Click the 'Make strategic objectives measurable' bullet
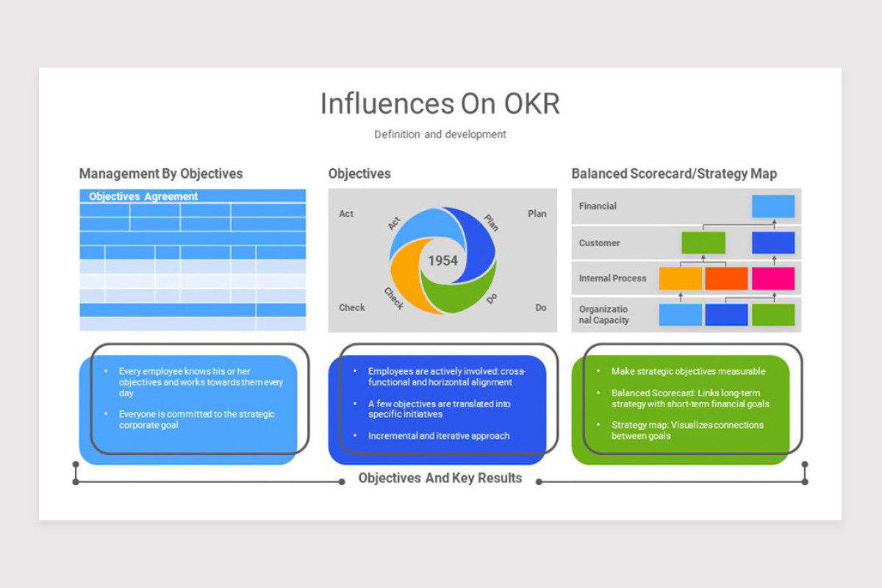Screen dimensions: 882x588 point(688,371)
